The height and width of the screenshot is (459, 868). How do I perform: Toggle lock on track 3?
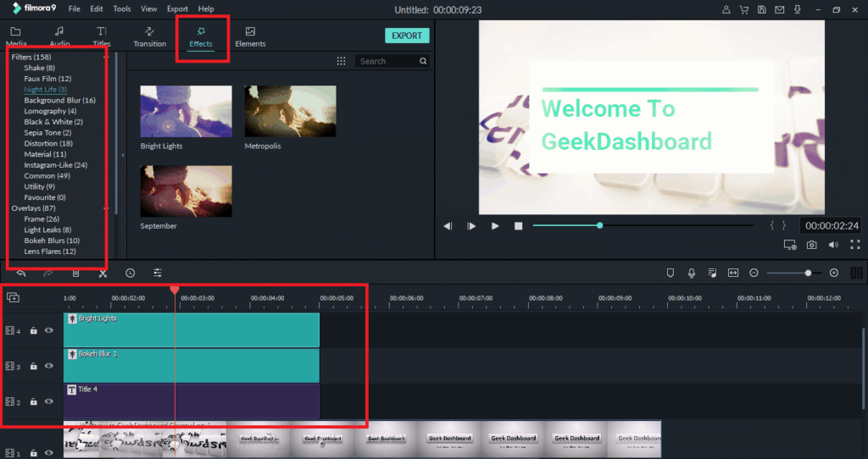(x=33, y=366)
